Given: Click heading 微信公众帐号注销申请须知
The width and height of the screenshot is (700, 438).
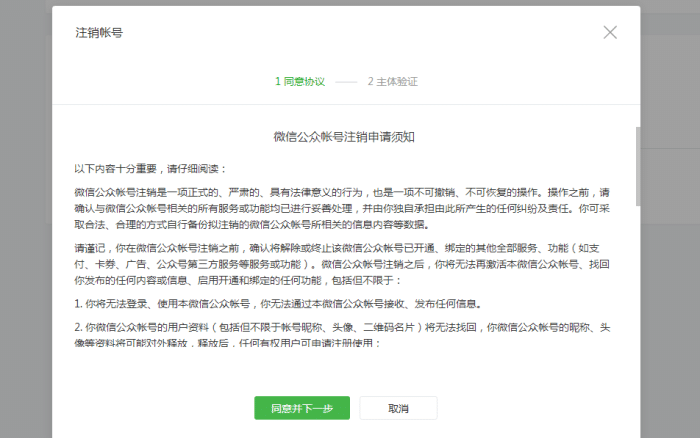Looking at the screenshot, I should pyautogui.click(x=344, y=137).
